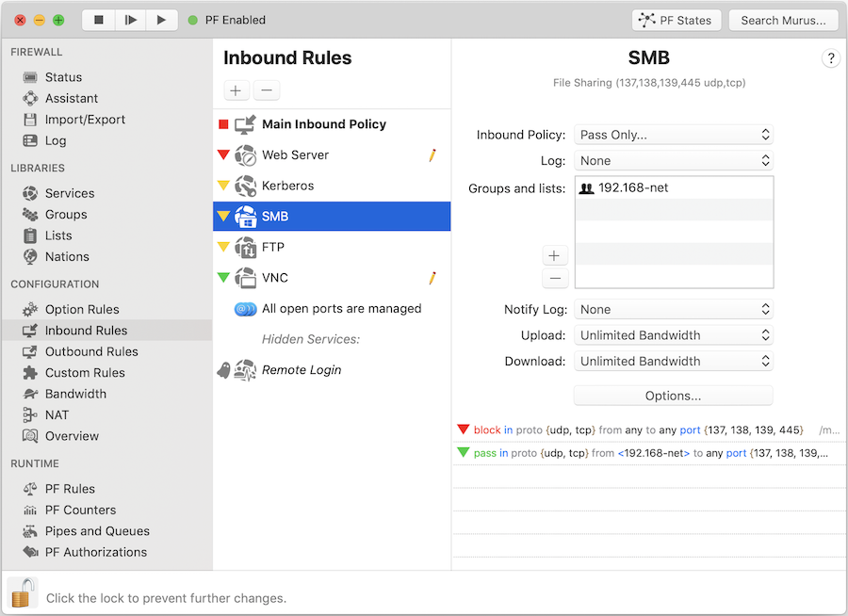Stop PF with the stop button
The width and height of the screenshot is (848, 616).
[98, 20]
